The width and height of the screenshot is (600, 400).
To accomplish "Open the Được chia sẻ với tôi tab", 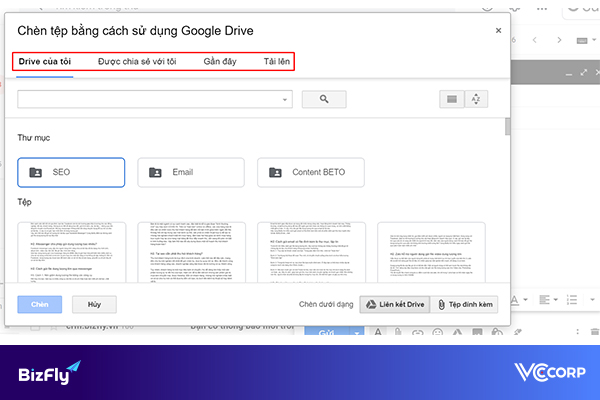I will [137, 62].
